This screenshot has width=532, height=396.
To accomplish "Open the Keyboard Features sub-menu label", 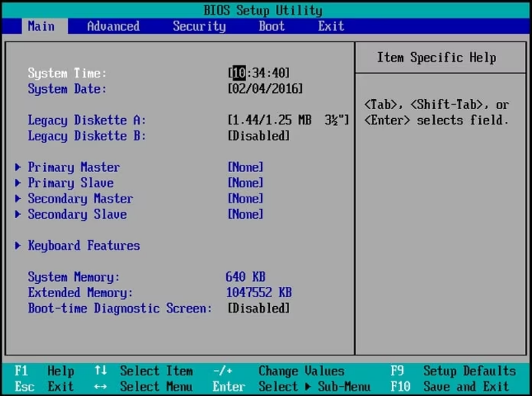I will [84, 246].
